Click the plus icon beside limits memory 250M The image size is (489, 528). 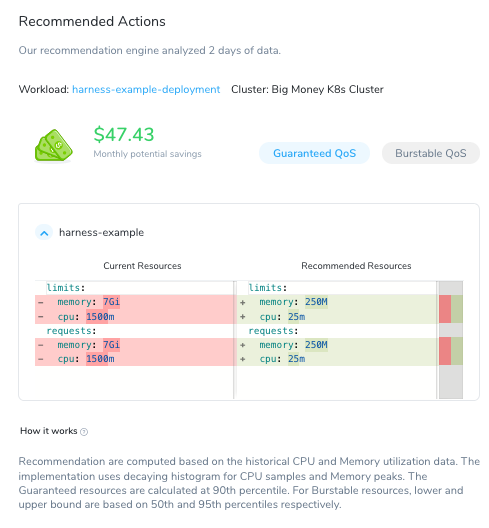pyautogui.click(x=242, y=302)
